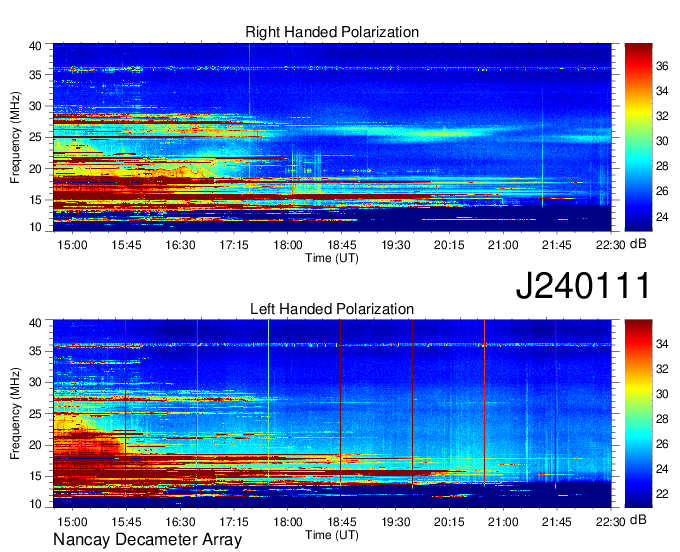Screen dimensions: 680x552
Task: Click the 22 dB label on lower color bar
Action: (x=662, y=494)
